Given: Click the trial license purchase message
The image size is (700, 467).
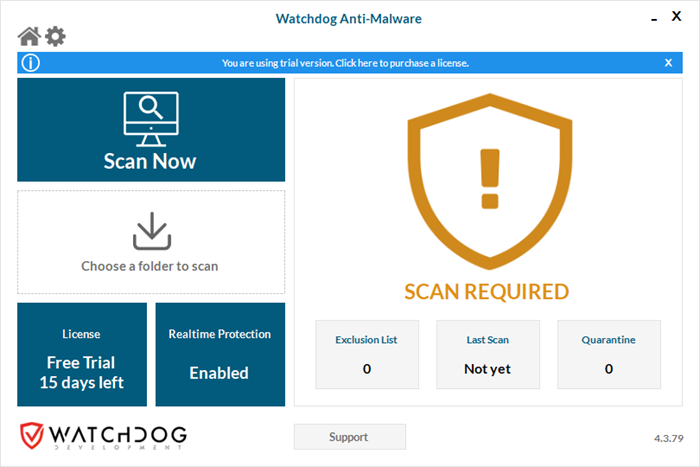Looking at the screenshot, I should pyautogui.click(x=346, y=63).
